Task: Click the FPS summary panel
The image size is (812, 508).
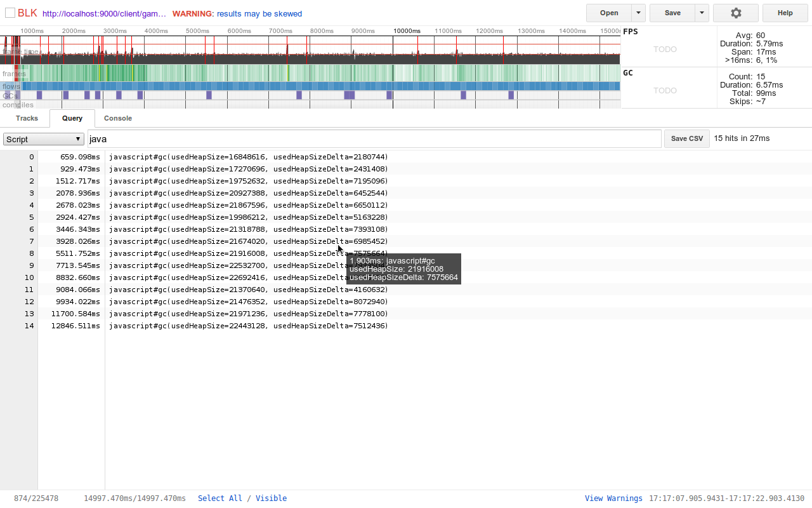Action: pyautogui.click(x=716, y=46)
